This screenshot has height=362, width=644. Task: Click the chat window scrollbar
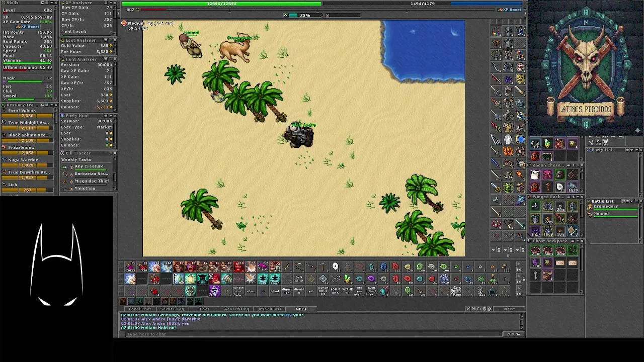522,322
